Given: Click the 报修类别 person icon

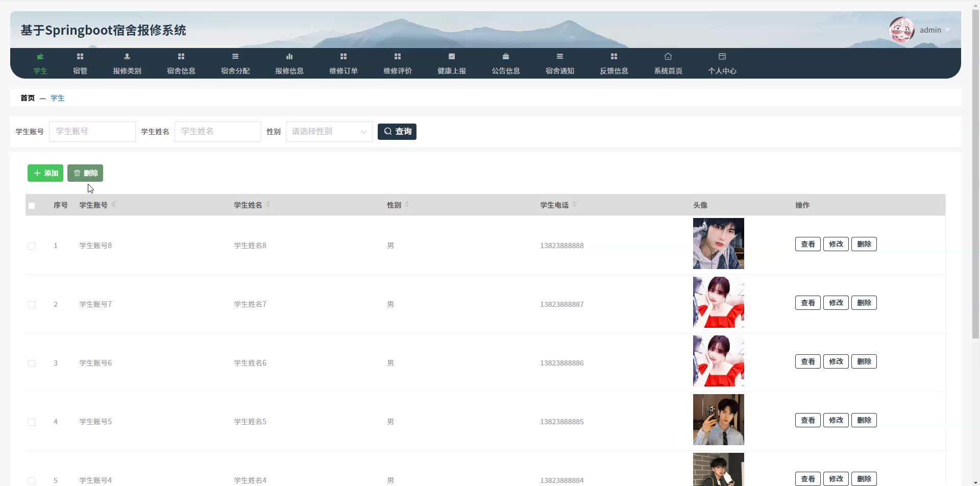Looking at the screenshot, I should [x=127, y=56].
